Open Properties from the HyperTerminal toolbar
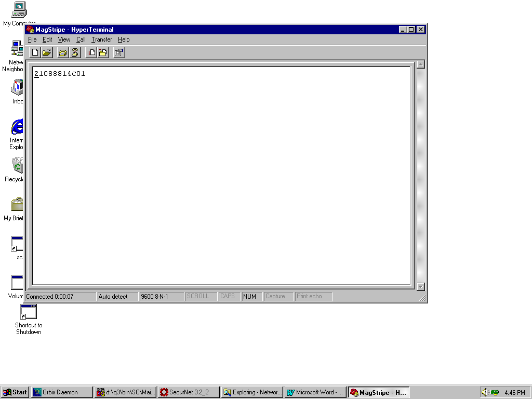The height and width of the screenshot is (399, 532). point(119,52)
